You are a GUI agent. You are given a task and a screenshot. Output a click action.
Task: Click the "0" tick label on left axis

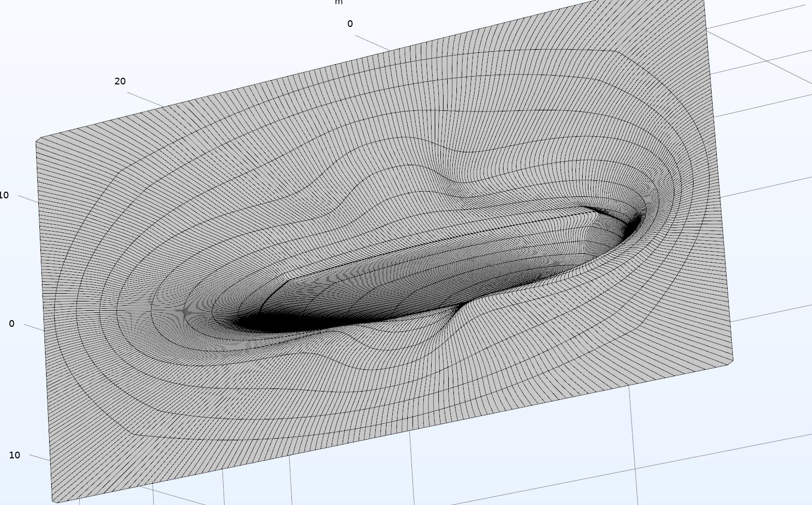pos(12,324)
